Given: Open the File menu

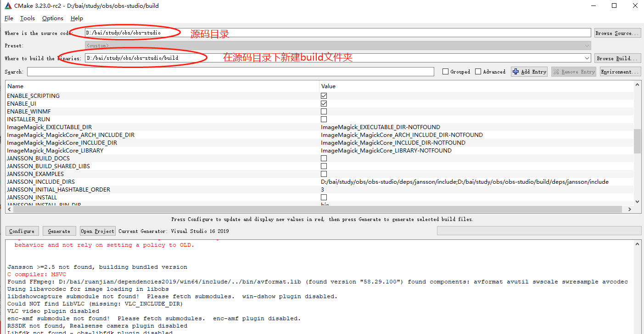Looking at the screenshot, I should coord(9,18).
